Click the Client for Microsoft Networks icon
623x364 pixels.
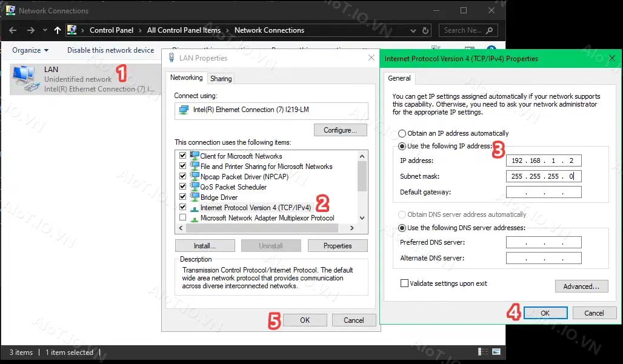(195, 156)
